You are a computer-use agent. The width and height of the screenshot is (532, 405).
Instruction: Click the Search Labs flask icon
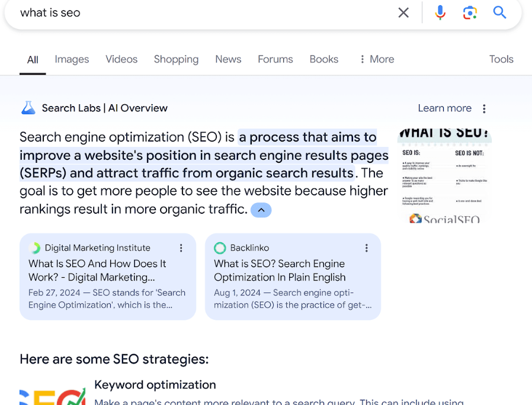point(28,108)
